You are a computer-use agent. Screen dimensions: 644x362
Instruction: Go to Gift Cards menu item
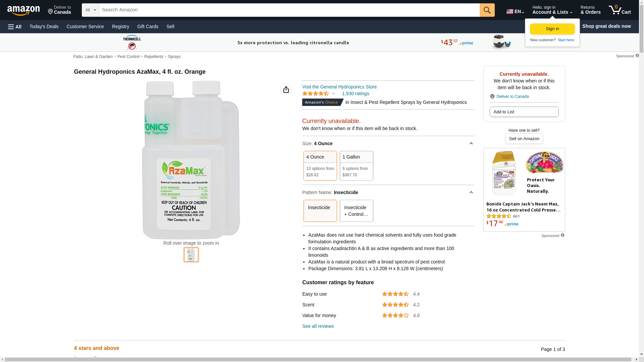[x=148, y=26]
